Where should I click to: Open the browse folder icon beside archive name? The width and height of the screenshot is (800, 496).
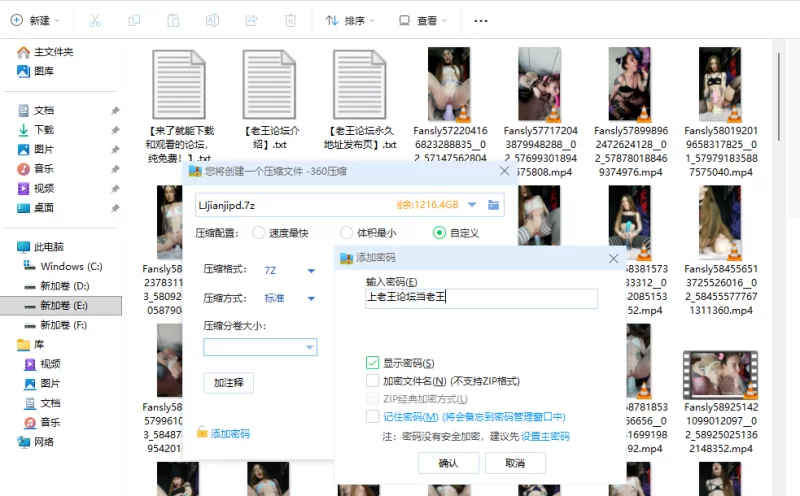pyautogui.click(x=493, y=205)
